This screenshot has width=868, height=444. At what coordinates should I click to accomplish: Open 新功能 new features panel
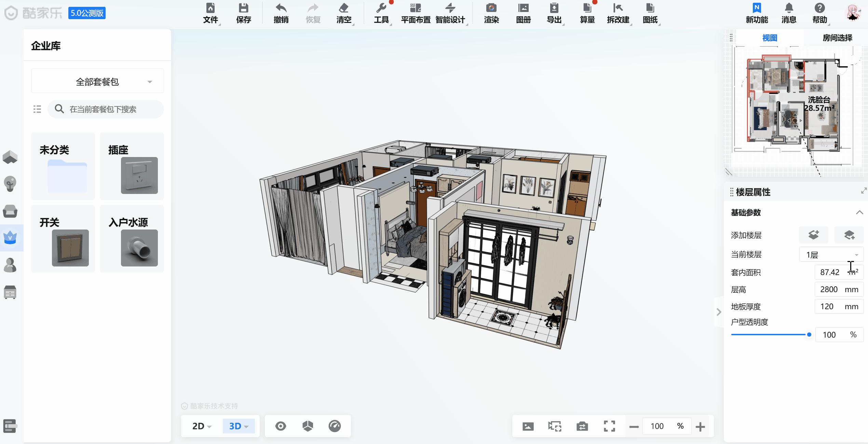coord(757,14)
